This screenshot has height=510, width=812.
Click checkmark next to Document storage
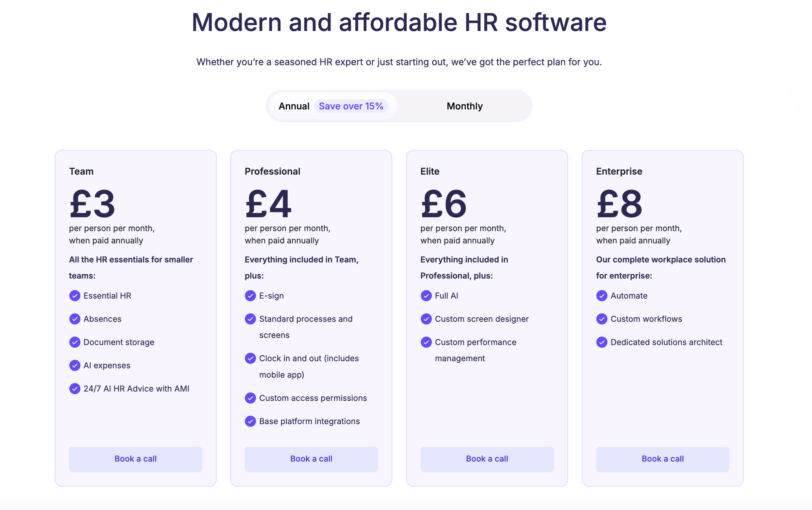[x=75, y=342]
